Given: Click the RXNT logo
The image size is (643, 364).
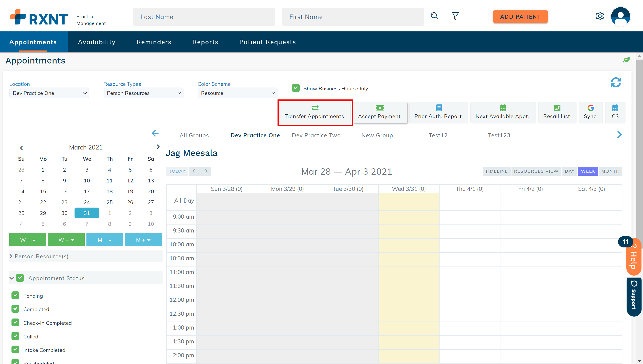Looking at the screenshot, I should click(x=39, y=17).
